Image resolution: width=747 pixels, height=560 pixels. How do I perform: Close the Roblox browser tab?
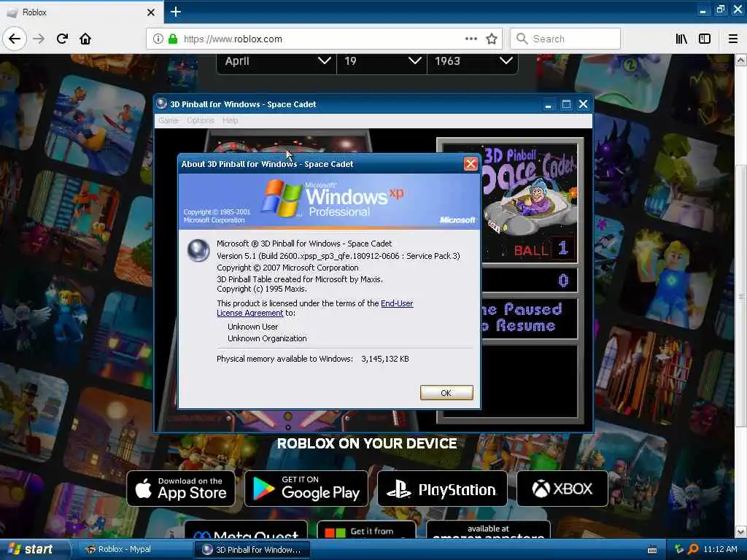(150, 12)
